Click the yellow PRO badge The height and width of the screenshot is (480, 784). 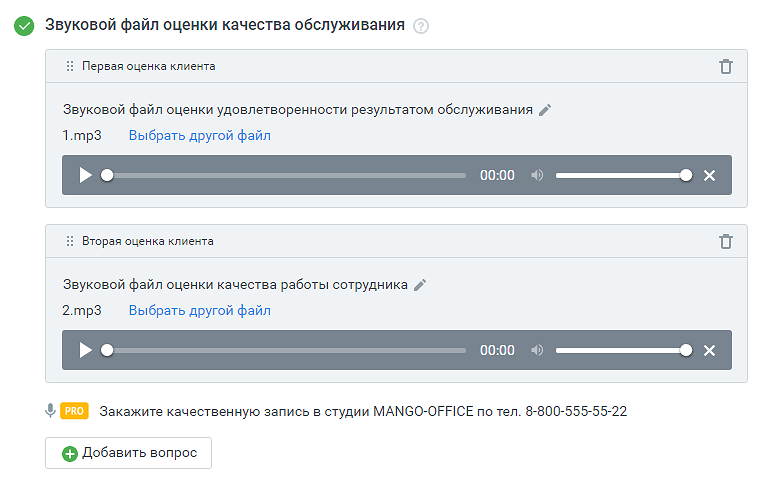coord(74,410)
